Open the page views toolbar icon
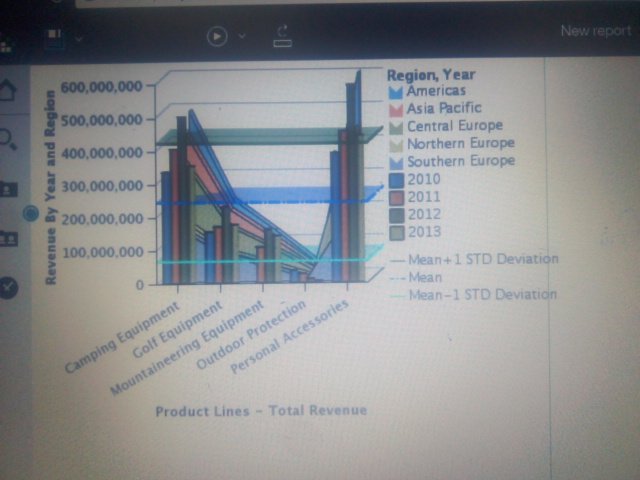 [x=55, y=38]
